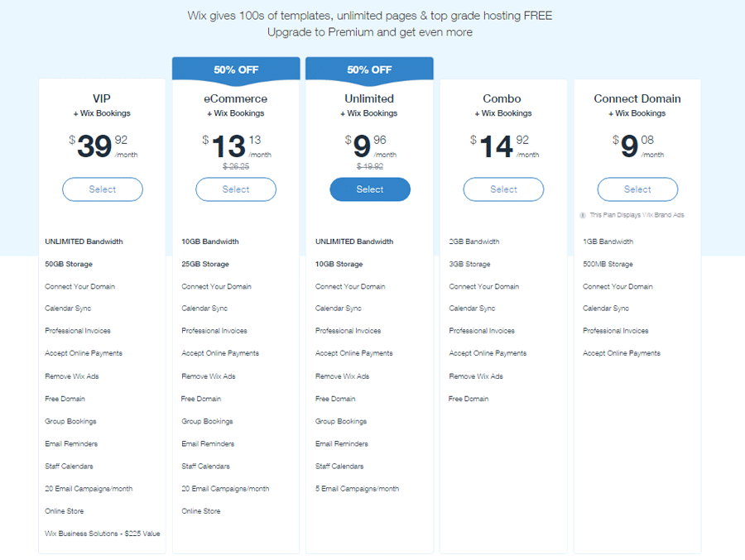Click the 50% OFF banner above Unlimited

pos(369,69)
